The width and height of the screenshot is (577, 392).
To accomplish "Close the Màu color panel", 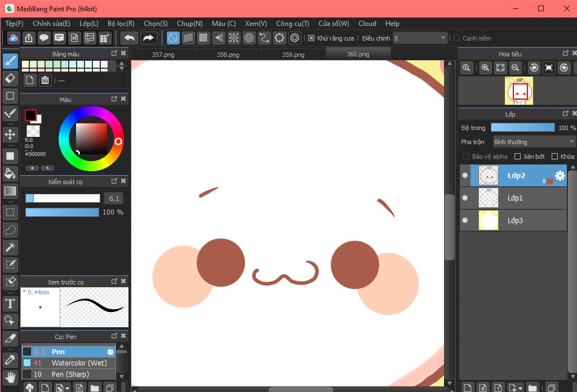I will [x=123, y=99].
